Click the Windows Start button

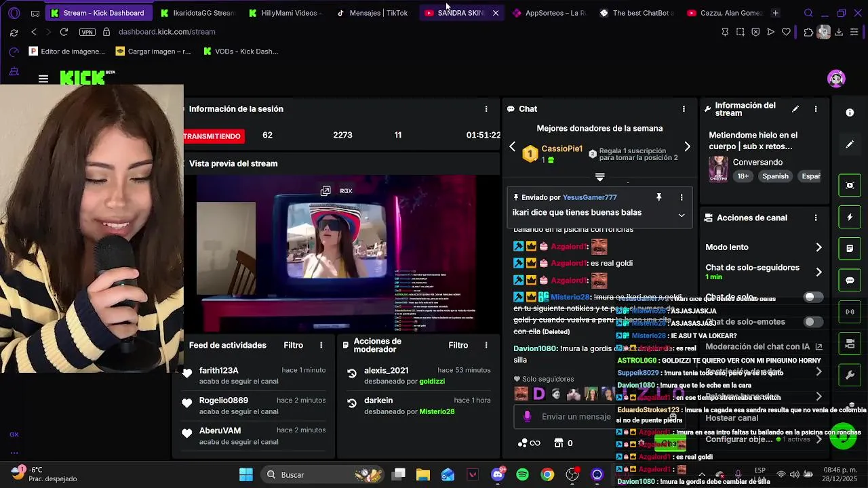coord(246,474)
